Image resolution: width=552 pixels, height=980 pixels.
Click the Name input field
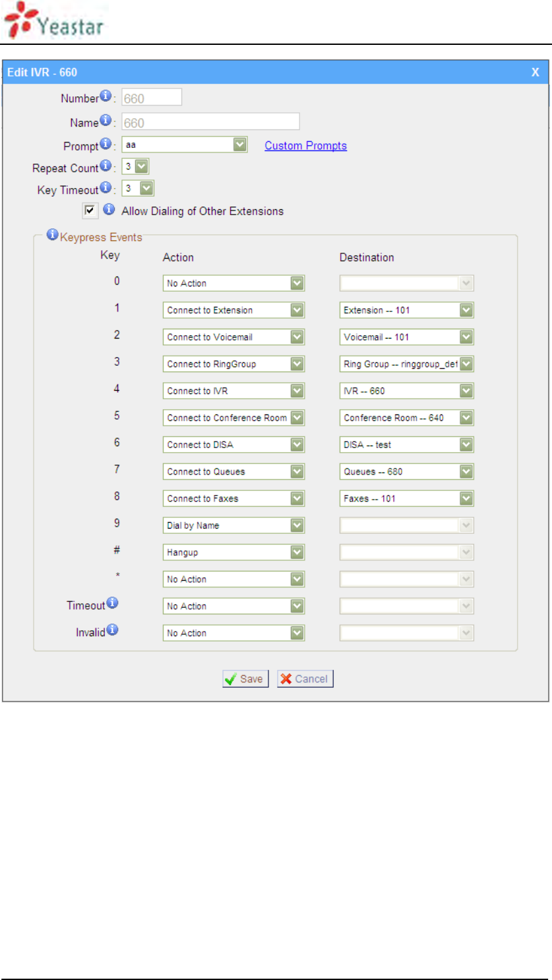pyautogui.click(x=210, y=122)
